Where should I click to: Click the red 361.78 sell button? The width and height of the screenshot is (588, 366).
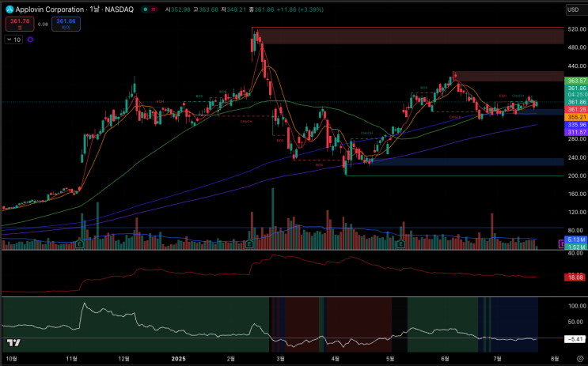(x=20, y=24)
